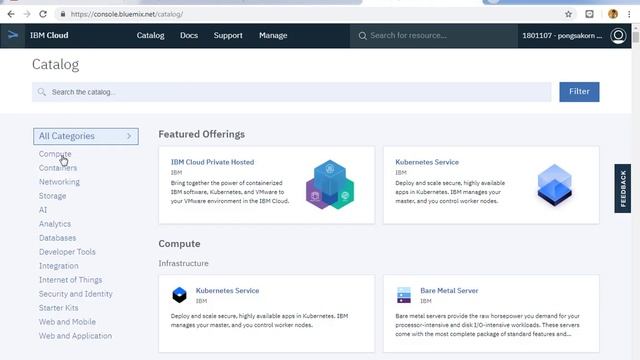Screen dimensions: 640x360
Task: Select the Web and Application category
Action: click(75, 336)
